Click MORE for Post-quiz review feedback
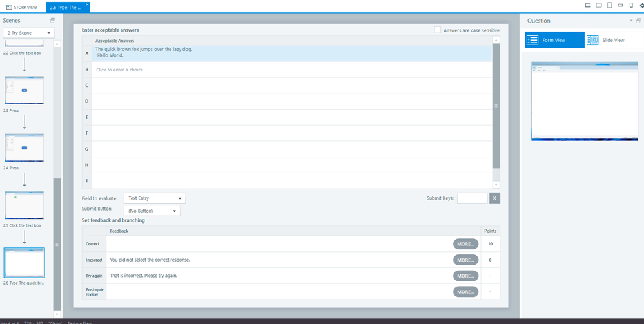Image resolution: width=644 pixels, height=324 pixels. pos(465,292)
